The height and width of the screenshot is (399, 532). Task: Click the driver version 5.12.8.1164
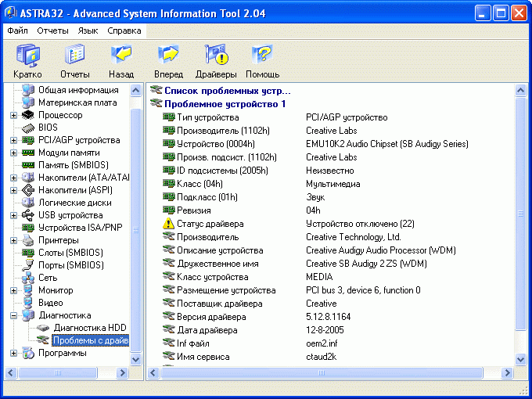point(328,317)
